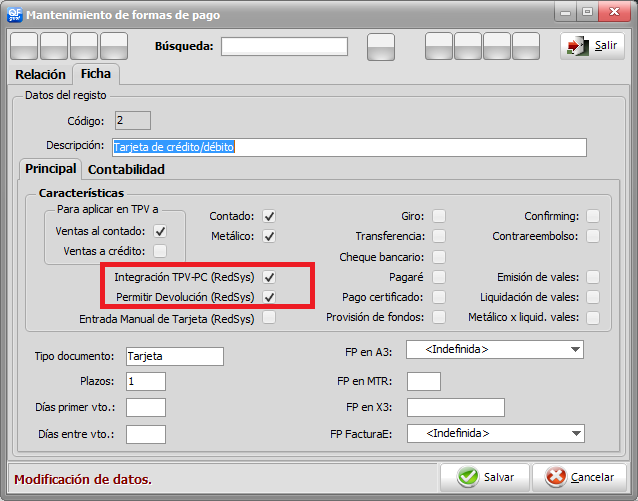
Task: Enable the Cheque bancario checkbox
Action: point(439,257)
